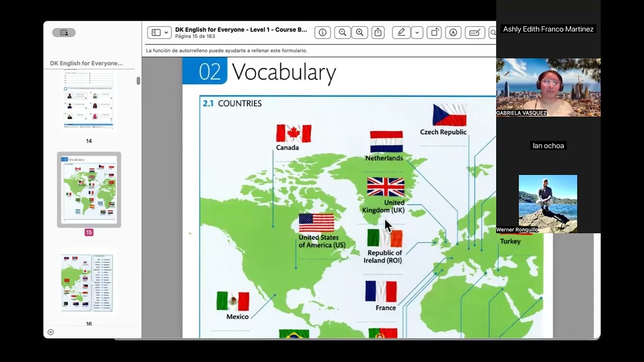This screenshot has height=362, width=644.
Task: Click the page 15 number badge
Action: point(89,232)
